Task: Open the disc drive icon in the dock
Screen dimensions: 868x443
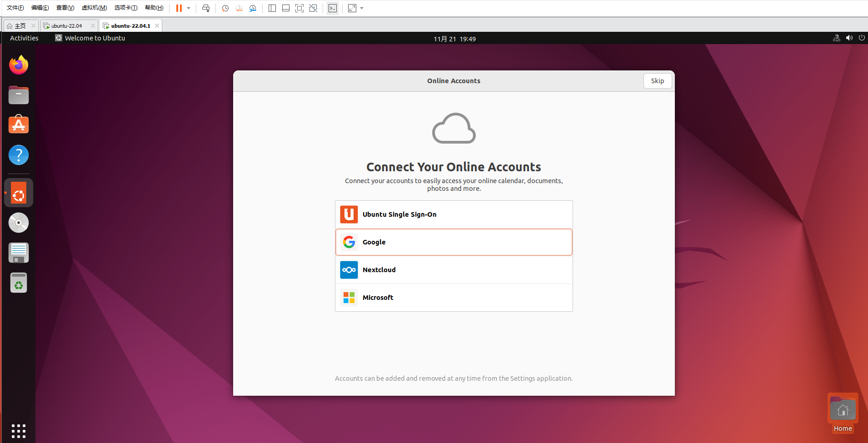Action: (x=19, y=223)
